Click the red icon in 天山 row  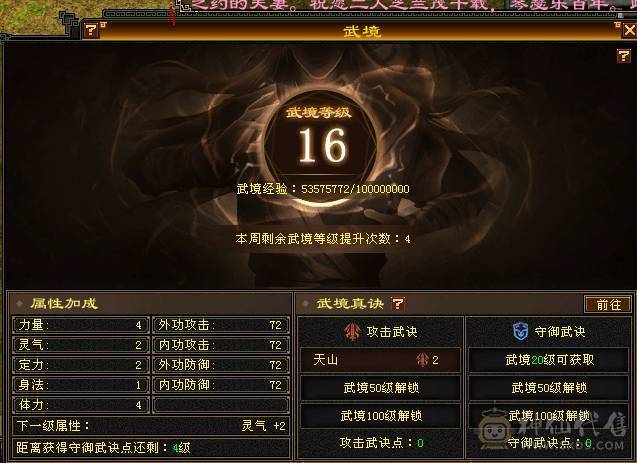point(422,360)
